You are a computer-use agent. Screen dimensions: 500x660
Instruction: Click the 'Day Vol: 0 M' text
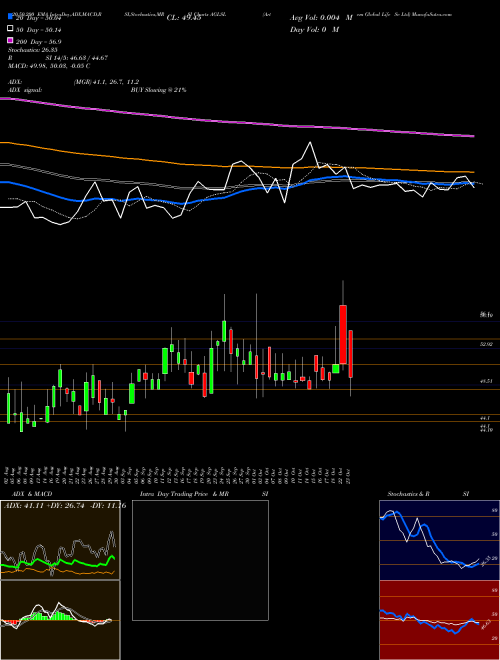314,29
